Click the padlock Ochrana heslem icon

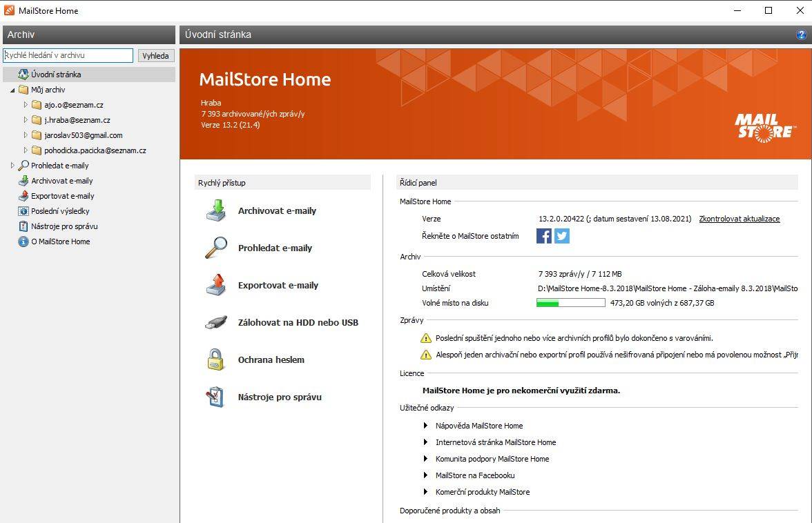pos(216,359)
